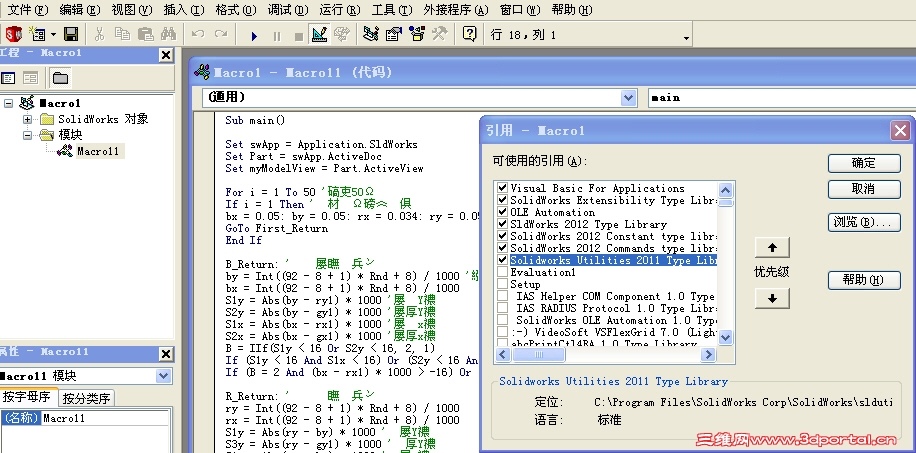This screenshot has width=916, height=453.
Task: Open the Help question mark icon
Action: (470, 34)
